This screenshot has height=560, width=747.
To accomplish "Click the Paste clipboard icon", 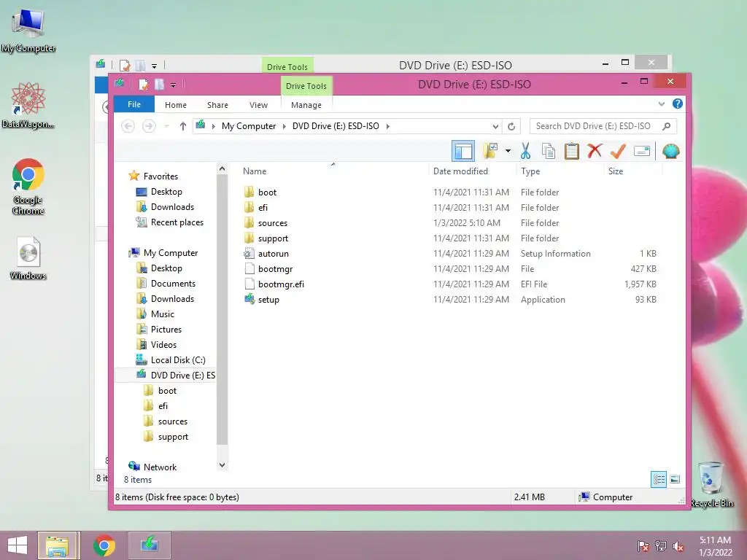I will point(572,151).
